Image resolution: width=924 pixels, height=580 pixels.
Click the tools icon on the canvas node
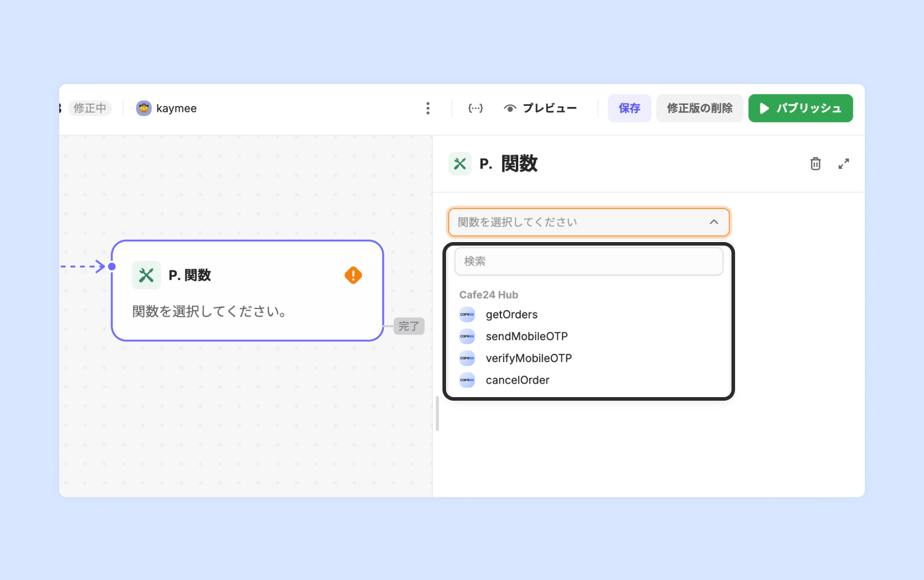[146, 275]
